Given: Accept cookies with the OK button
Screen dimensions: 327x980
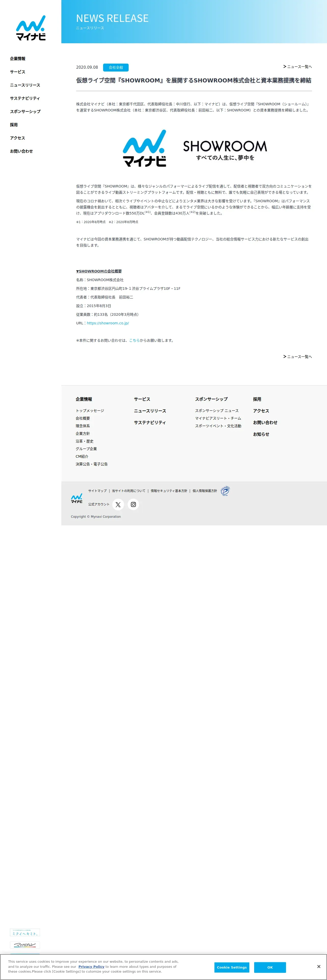Looking at the screenshot, I should 270,967.
